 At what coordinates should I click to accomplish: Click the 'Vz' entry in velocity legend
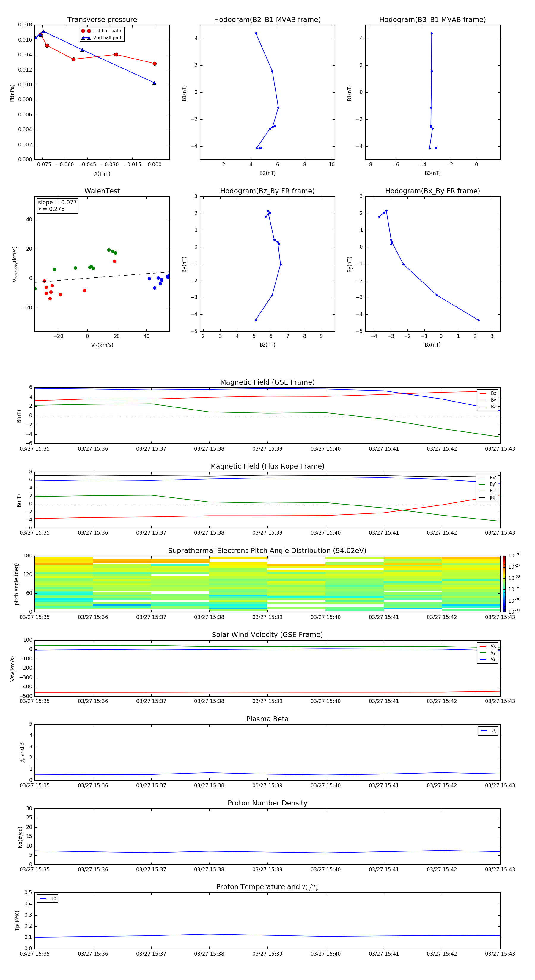[x=488, y=659]
